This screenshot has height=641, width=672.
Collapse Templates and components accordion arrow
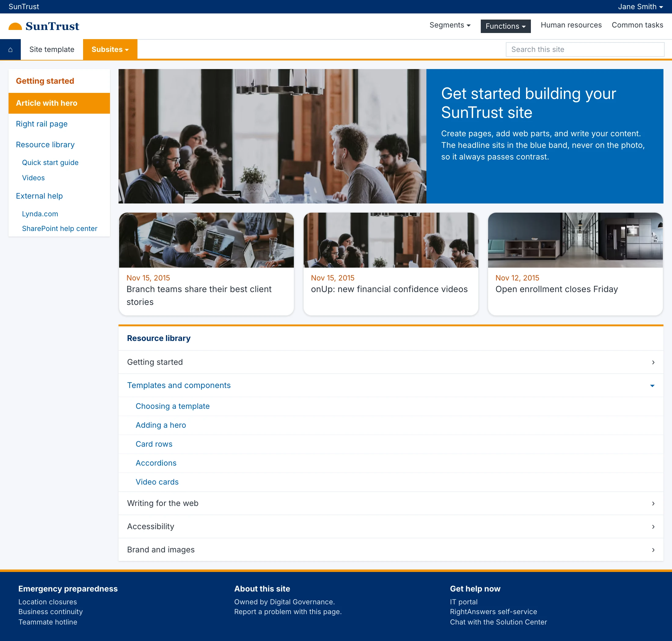652,386
